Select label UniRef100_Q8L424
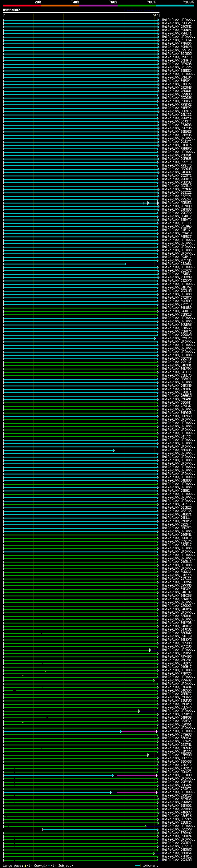Screen dimensions: 197x868 click(x=176, y=785)
